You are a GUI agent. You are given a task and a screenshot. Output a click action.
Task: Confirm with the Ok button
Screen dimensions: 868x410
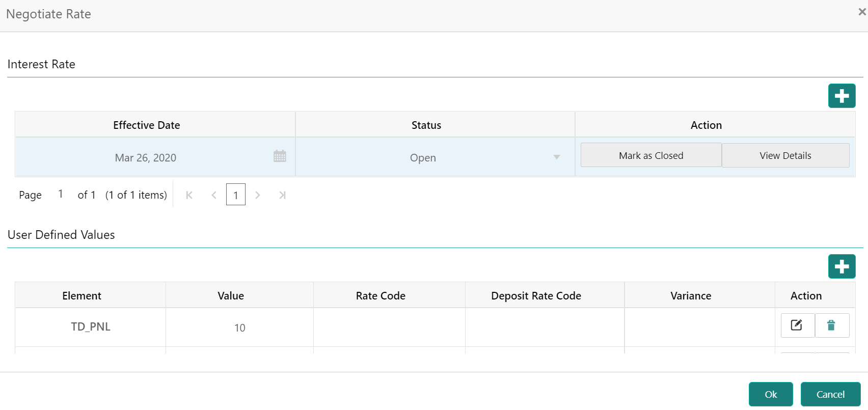click(771, 394)
